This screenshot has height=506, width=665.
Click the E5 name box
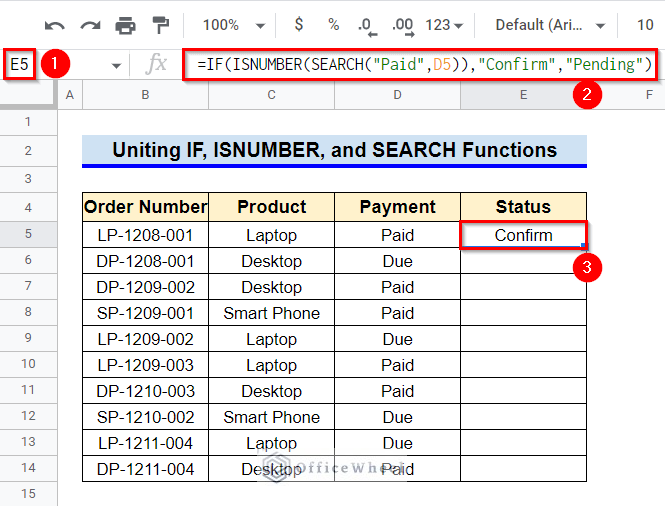click(x=19, y=64)
